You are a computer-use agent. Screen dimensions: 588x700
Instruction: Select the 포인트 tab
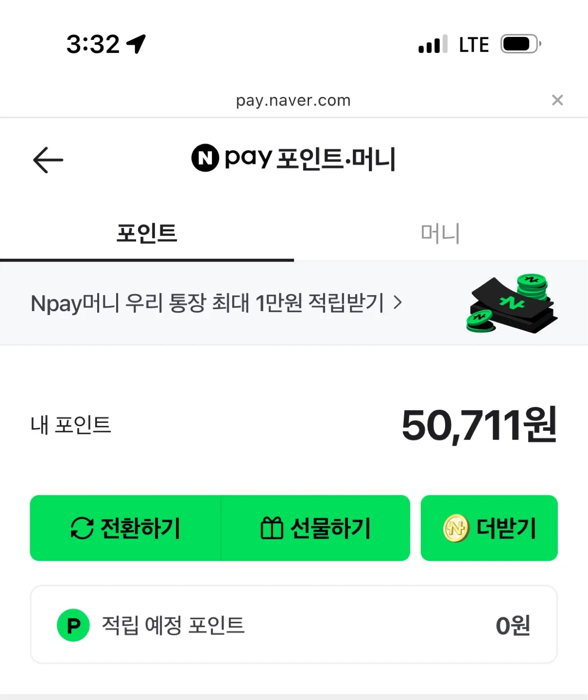tap(147, 233)
